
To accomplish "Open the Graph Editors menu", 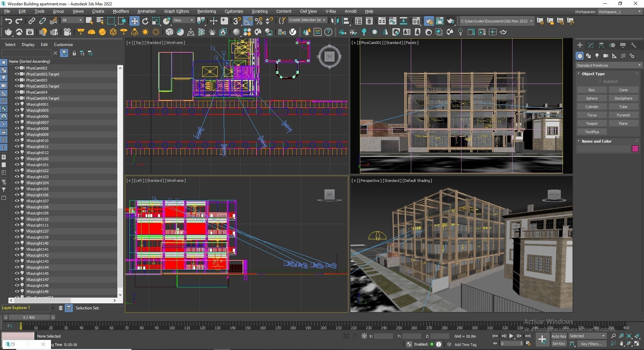I will point(176,11).
